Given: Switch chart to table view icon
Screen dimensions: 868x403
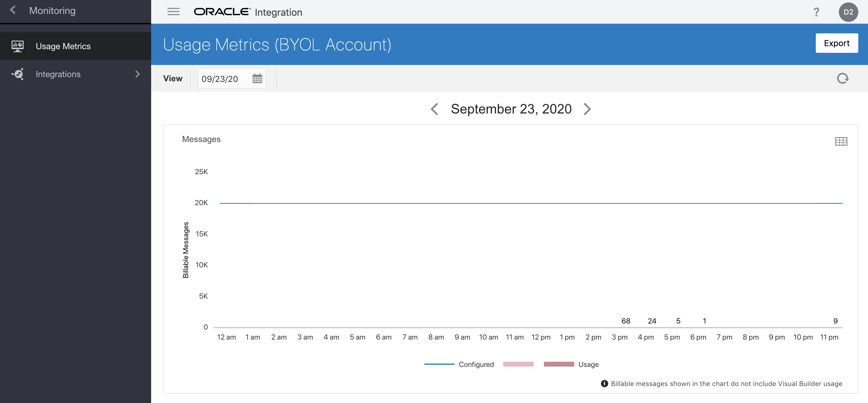Looking at the screenshot, I should pyautogui.click(x=841, y=141).
